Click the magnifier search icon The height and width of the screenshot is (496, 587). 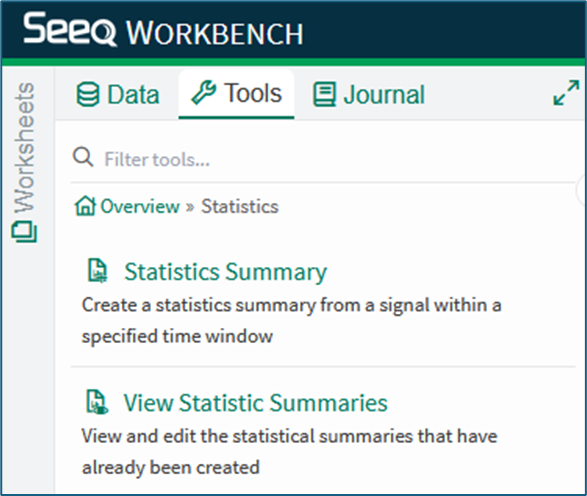83,157
